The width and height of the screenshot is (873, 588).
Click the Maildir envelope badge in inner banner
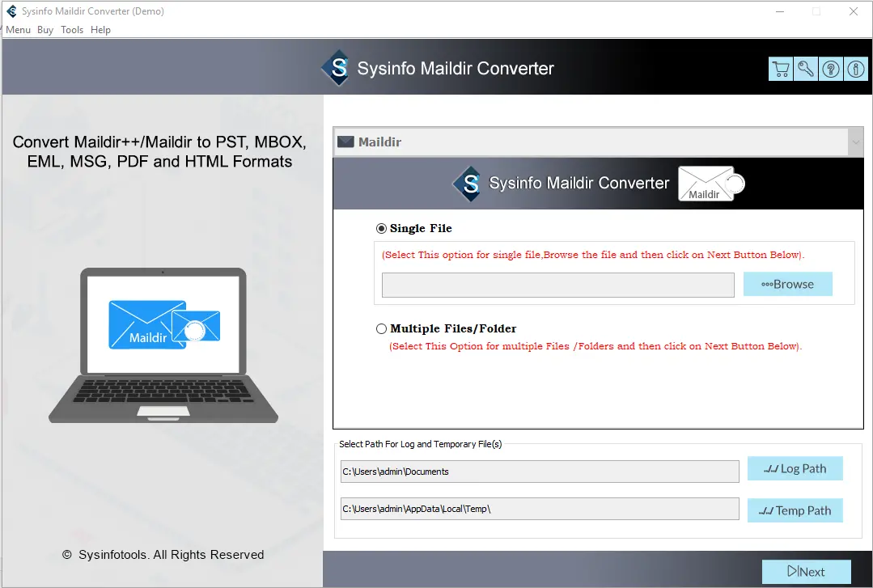pyautogui.click(x=711, y=183)
